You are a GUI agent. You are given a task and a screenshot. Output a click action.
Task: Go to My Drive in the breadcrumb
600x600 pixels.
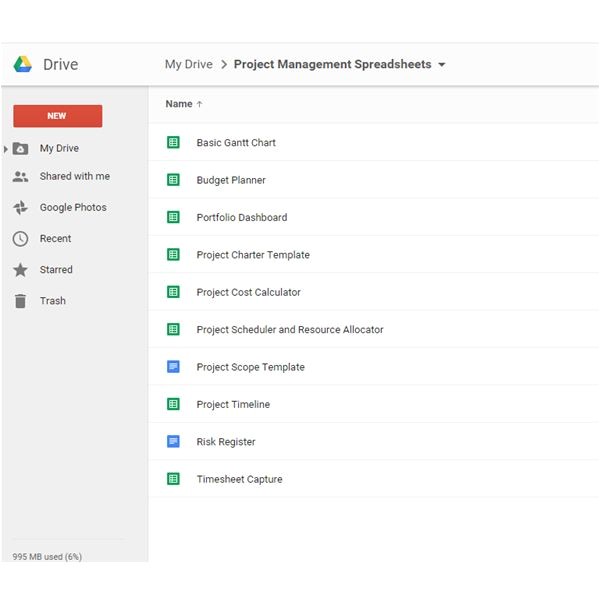point(188,65)
